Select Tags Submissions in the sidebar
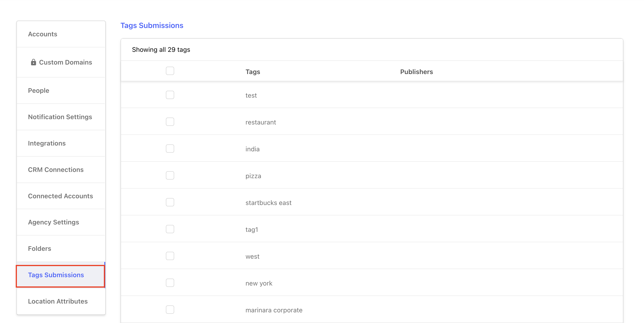The width and height of the screenshot is (644, 323). pyautogui.click(x=61, y=275)
